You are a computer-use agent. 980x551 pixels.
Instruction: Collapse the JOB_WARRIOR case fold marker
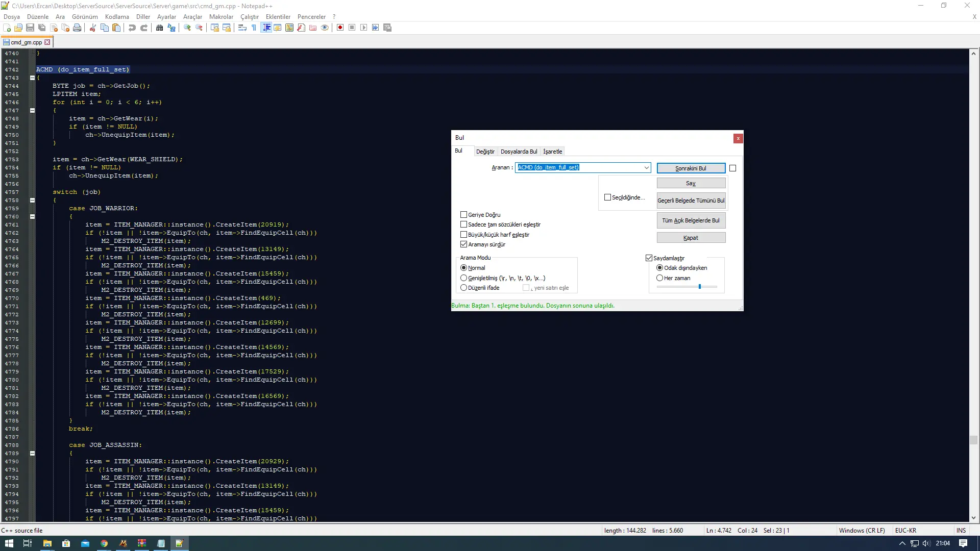click(32, 216)
